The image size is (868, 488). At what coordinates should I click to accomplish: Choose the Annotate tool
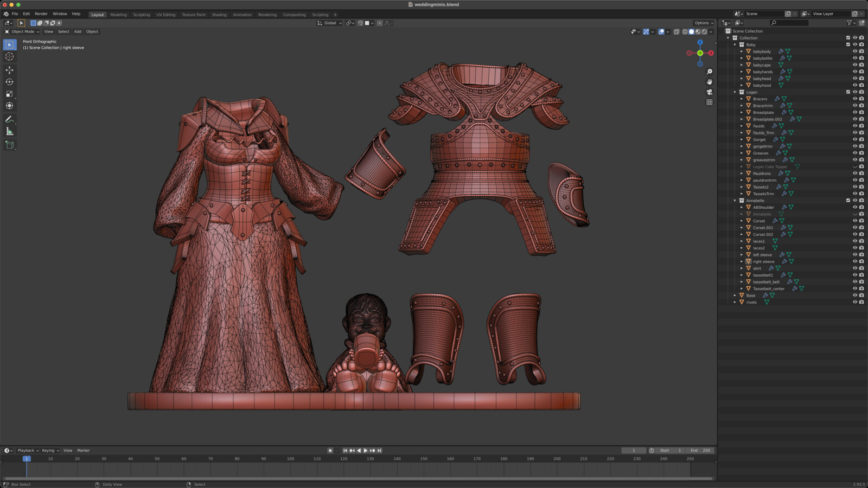pos(9,119)
